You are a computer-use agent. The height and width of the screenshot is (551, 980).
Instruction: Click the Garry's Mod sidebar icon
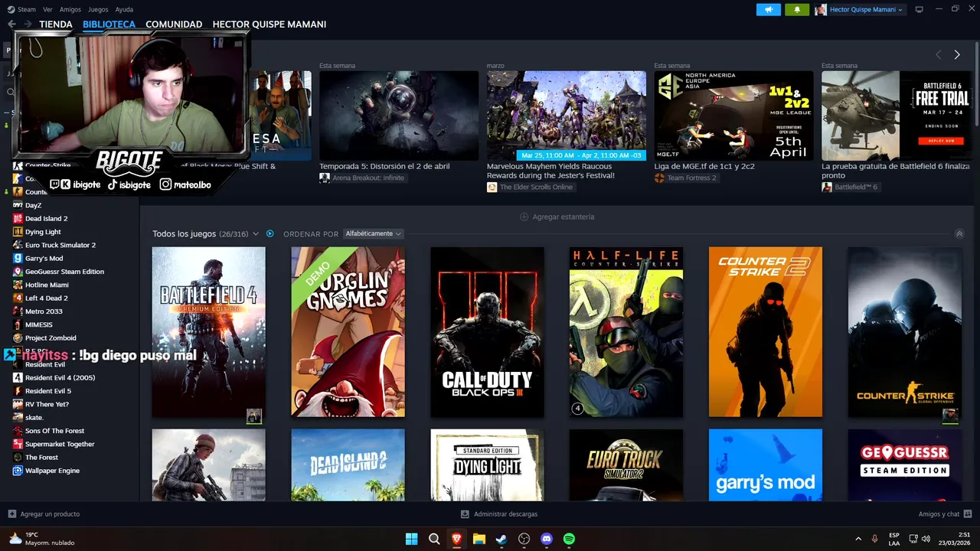18,258
